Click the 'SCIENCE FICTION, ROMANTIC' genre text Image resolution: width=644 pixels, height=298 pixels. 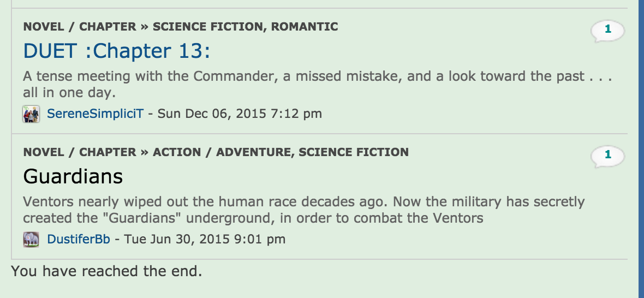(245, 27)
